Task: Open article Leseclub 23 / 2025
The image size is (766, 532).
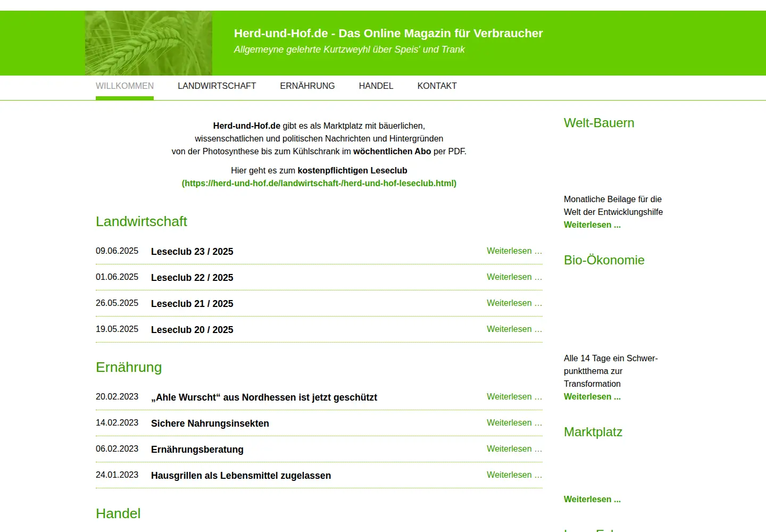Action: pyautogui.click(x=192, y=252)
